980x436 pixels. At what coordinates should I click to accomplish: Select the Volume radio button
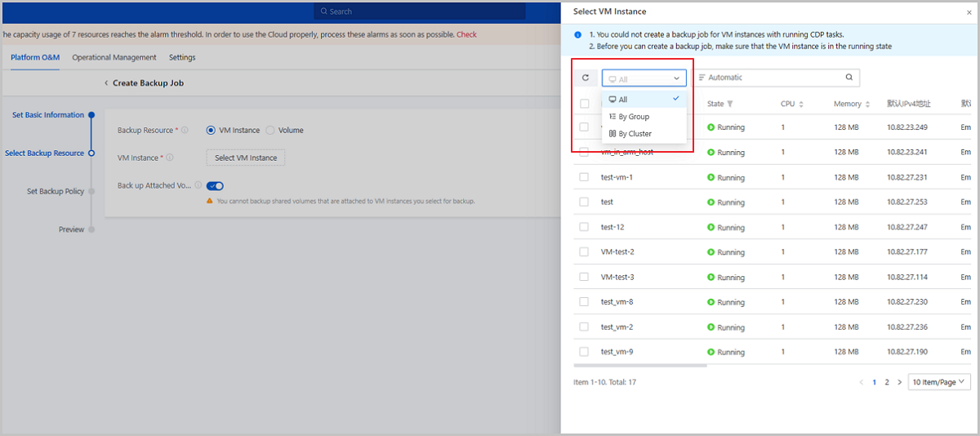pos(270,130)
